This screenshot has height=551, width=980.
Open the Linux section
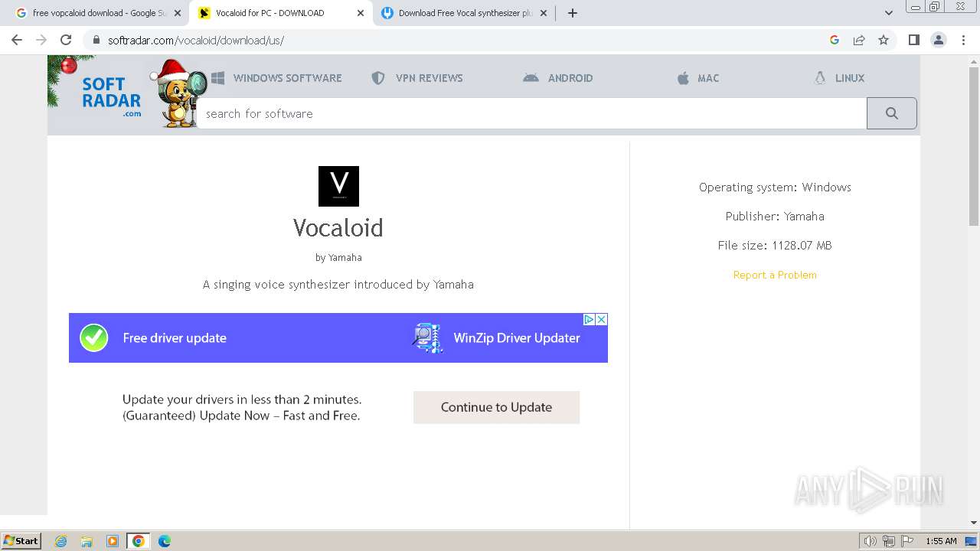(x=839, y=78)
